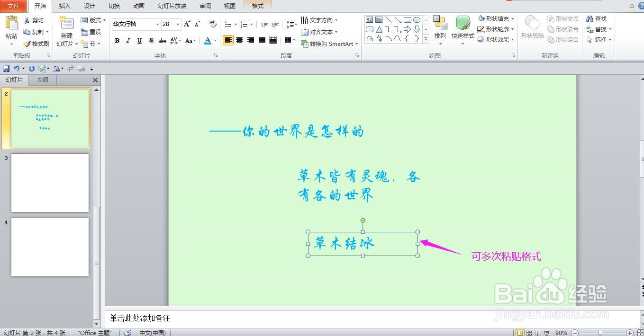Select the Rectangle shape in the drawing gallery
Viewport: 644px width, 336px height.
click(408, 19)
